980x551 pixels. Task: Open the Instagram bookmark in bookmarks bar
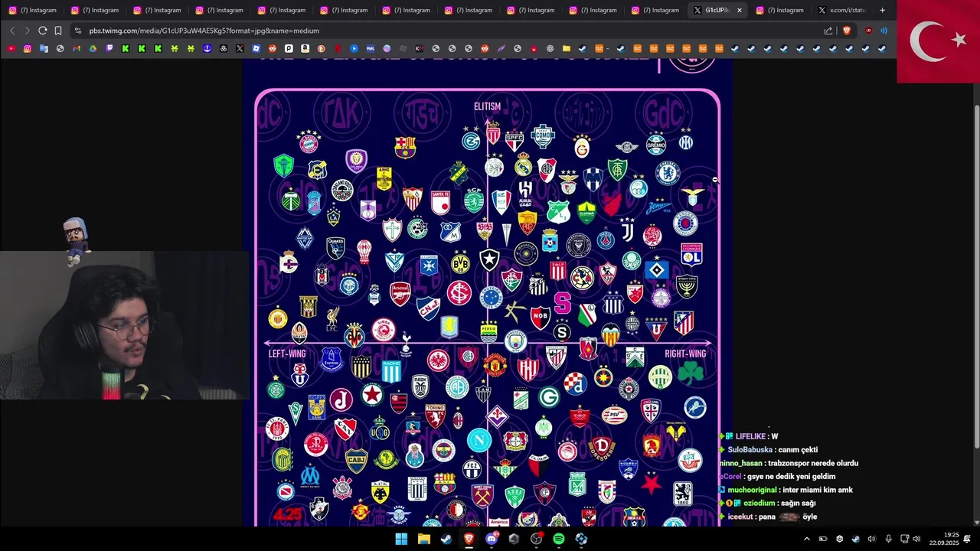(x=28, y=48)
